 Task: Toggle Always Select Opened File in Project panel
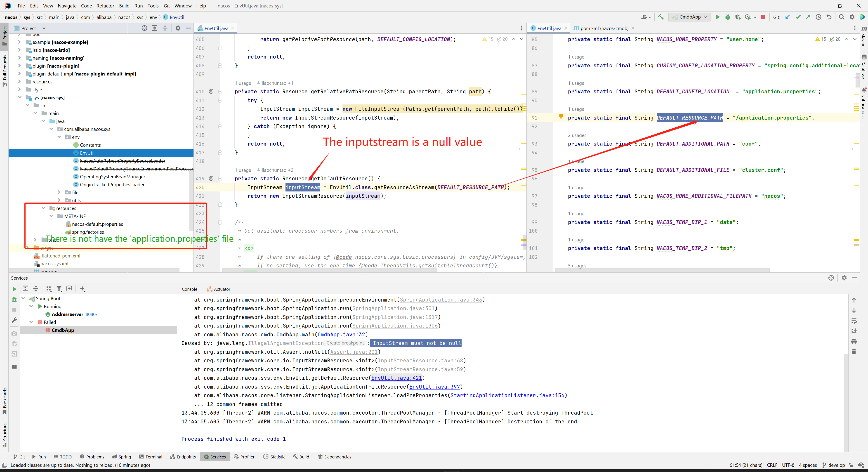coord(145,28)
